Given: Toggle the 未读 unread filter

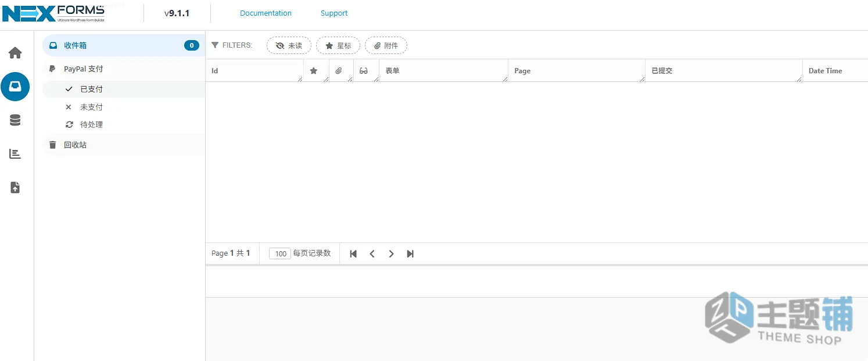Looking at the screenshot, I should click(289, 45).
